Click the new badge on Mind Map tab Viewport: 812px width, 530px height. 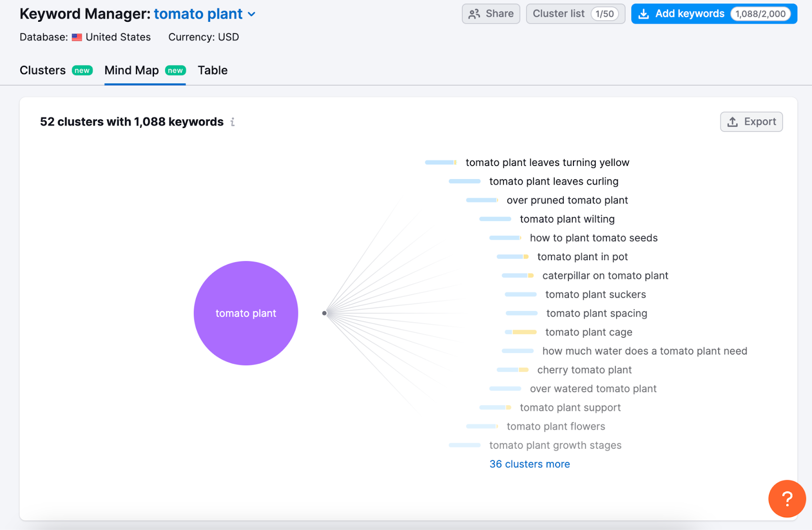[176, 70]
